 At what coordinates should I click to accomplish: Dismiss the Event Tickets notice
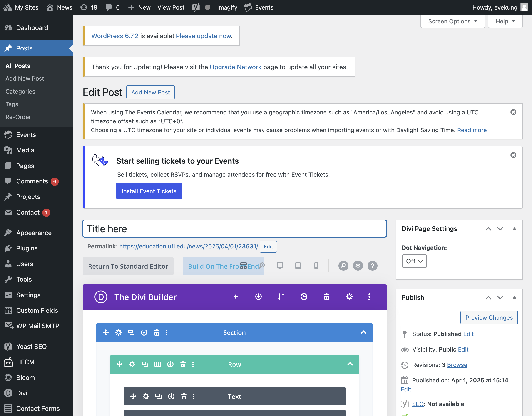click(513, 155)
